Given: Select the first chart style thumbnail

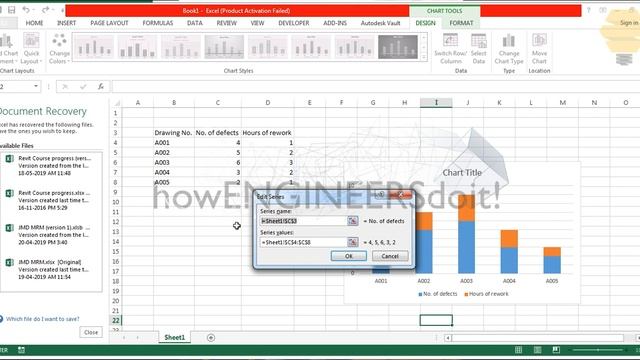Looking at the screenshot, I should [94, 47].
